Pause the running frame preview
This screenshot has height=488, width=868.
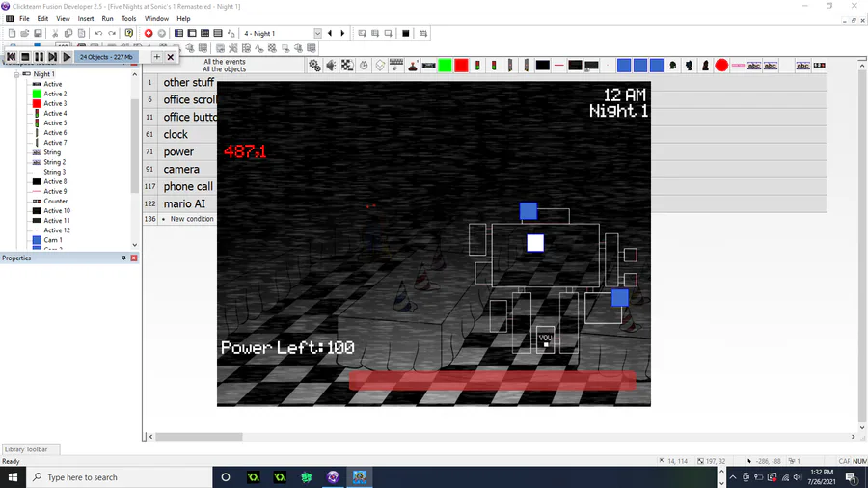(x=39, y=57)
